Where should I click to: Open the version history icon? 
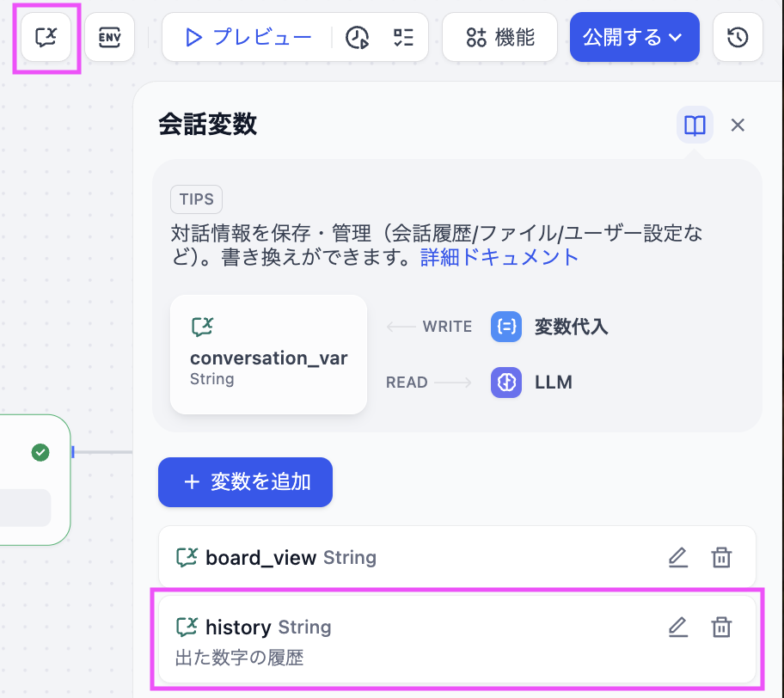738,37
